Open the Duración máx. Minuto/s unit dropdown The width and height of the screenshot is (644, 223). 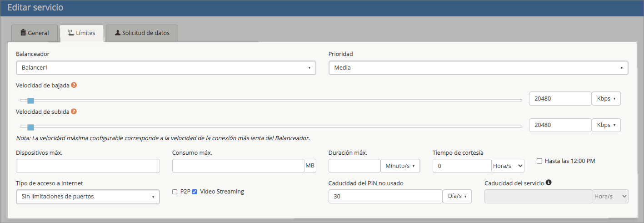tap(400, 166)
